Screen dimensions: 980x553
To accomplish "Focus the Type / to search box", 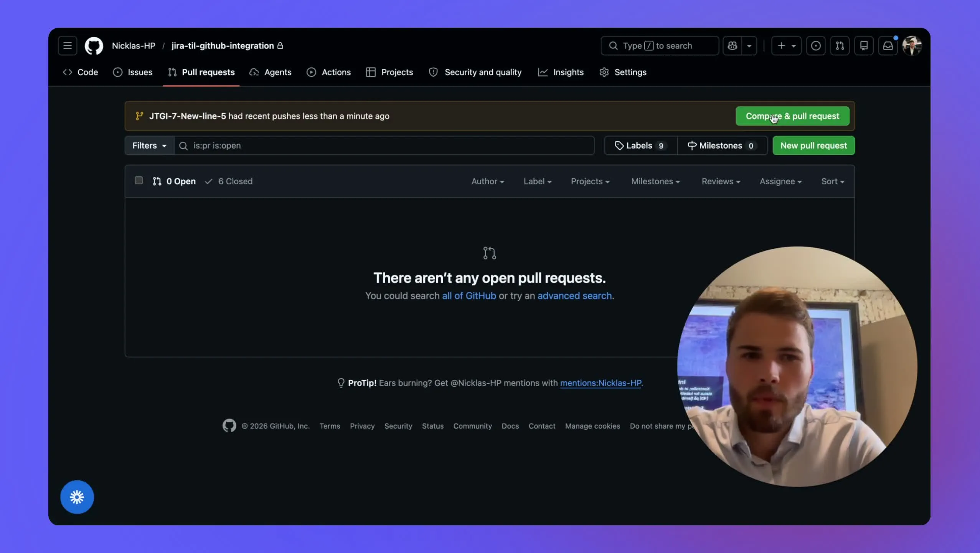I will point(660,46).
